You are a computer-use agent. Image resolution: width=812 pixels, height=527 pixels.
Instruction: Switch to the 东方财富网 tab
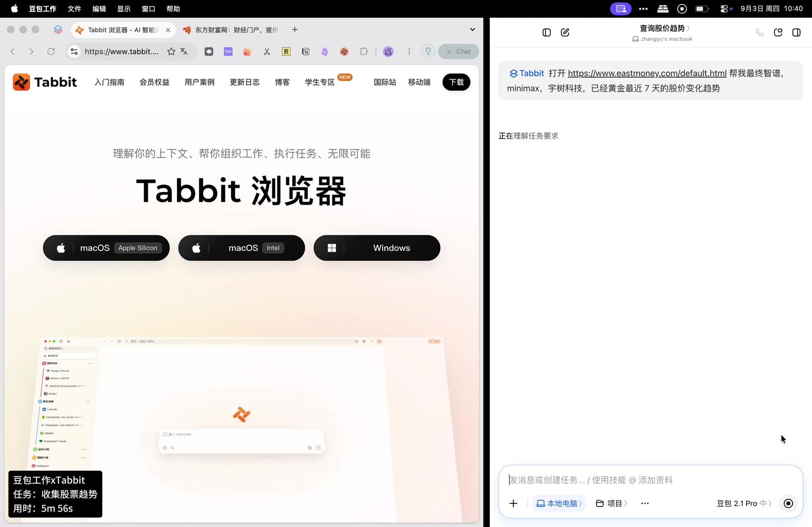pyautogui.click(x=230, y=30)
